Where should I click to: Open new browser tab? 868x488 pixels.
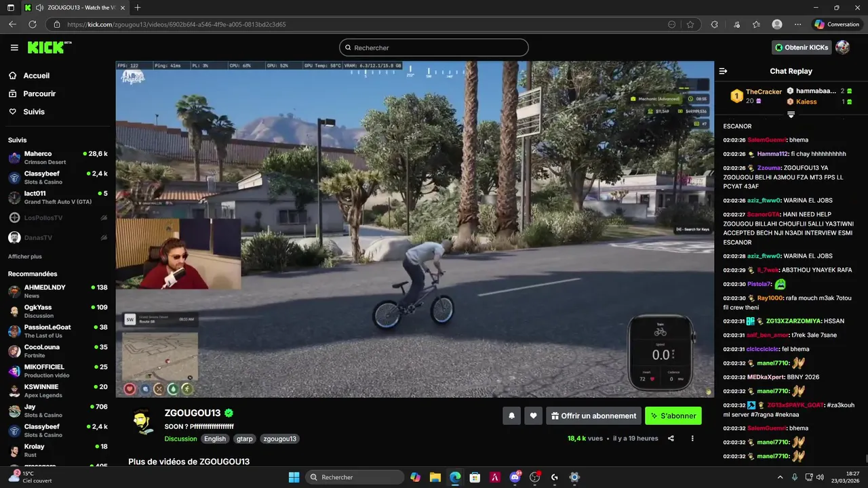pos(138,7)
